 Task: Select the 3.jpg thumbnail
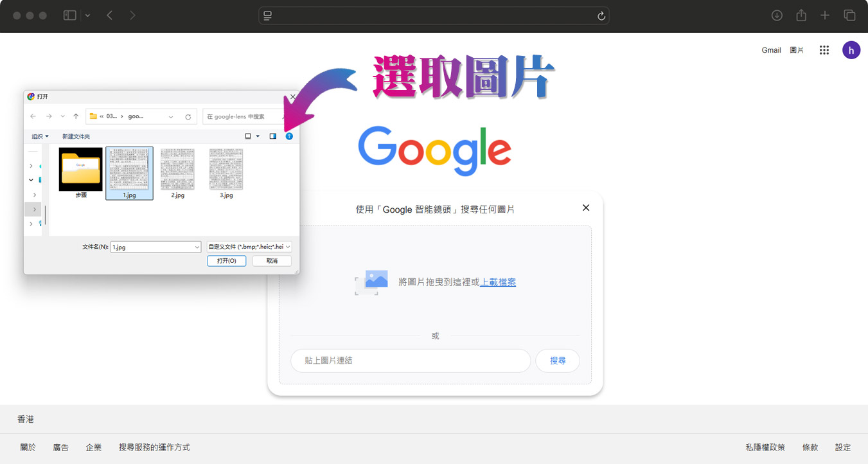pos(226,173)
